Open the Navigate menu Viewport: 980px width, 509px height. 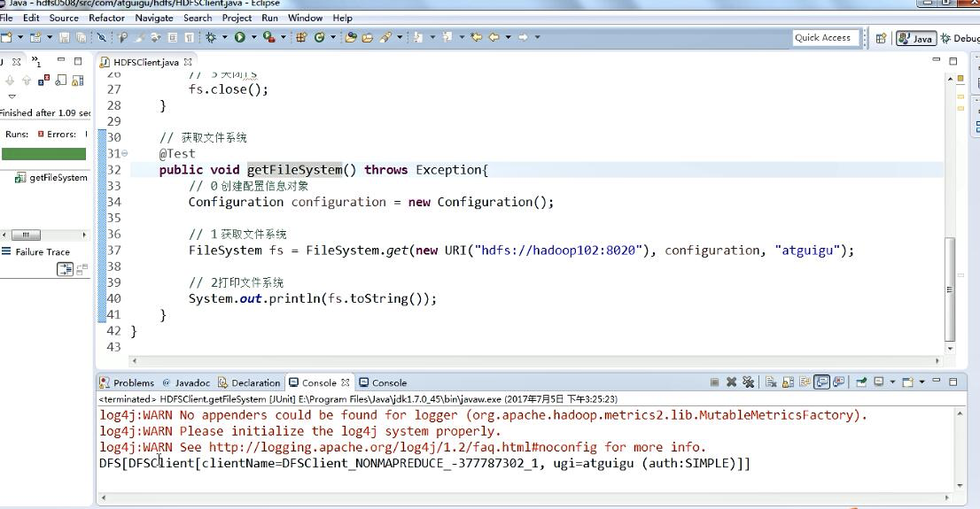click(154, 18)
